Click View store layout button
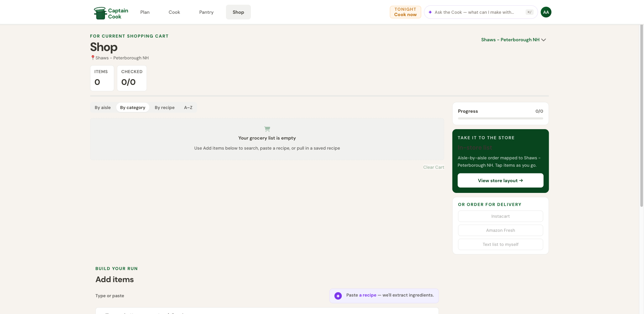Image resolution: width=644 pixels, height=314 pixels. (500, 180)
